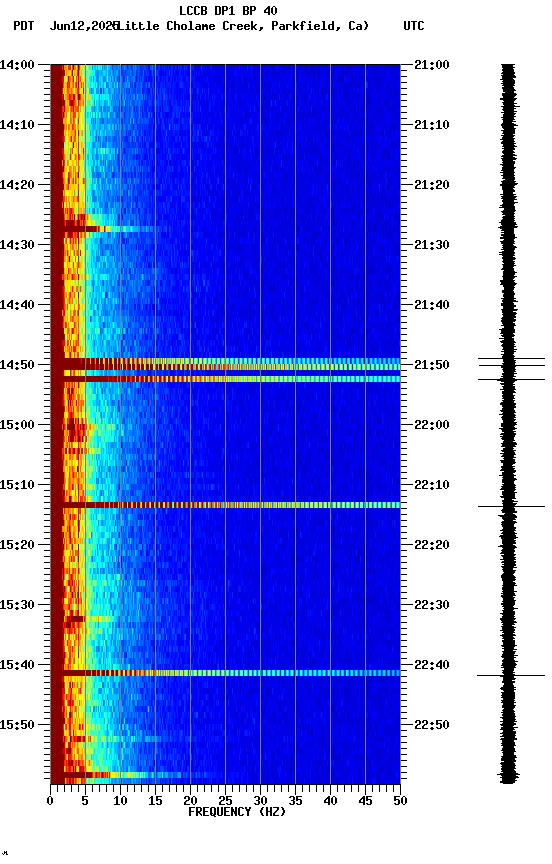Click the seismogram spike near 22:13 UTC

[x=511, y=506]
